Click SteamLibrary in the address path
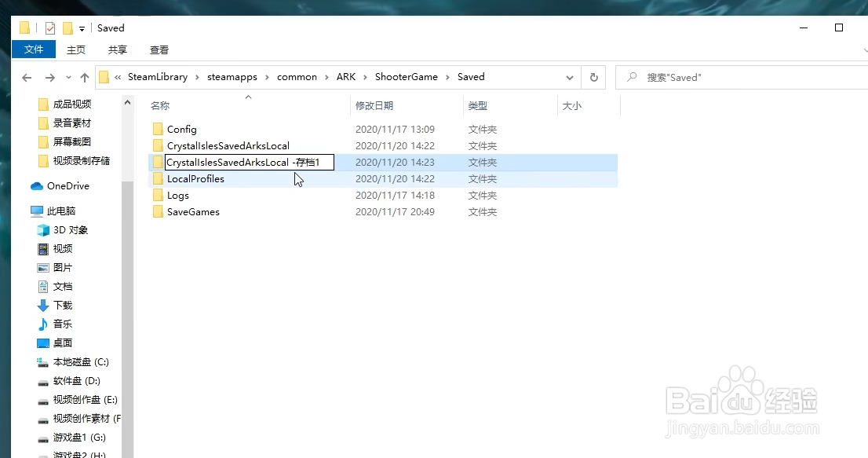The image size is (868, 458). coord(158,77)
